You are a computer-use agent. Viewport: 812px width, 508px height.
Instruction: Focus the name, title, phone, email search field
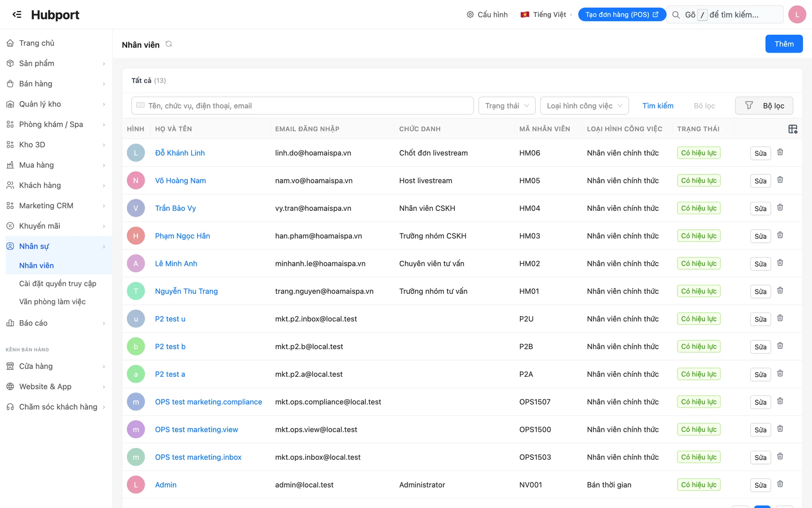[x=302, y=105]
